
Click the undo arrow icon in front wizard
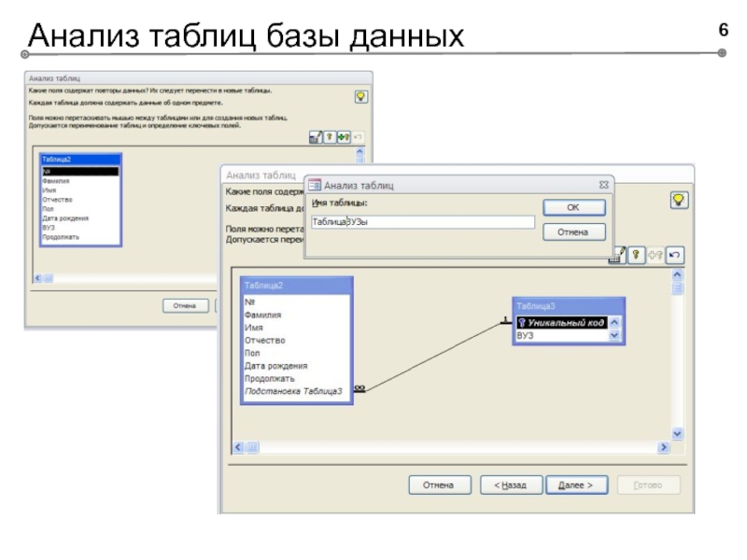pos(674,255)
